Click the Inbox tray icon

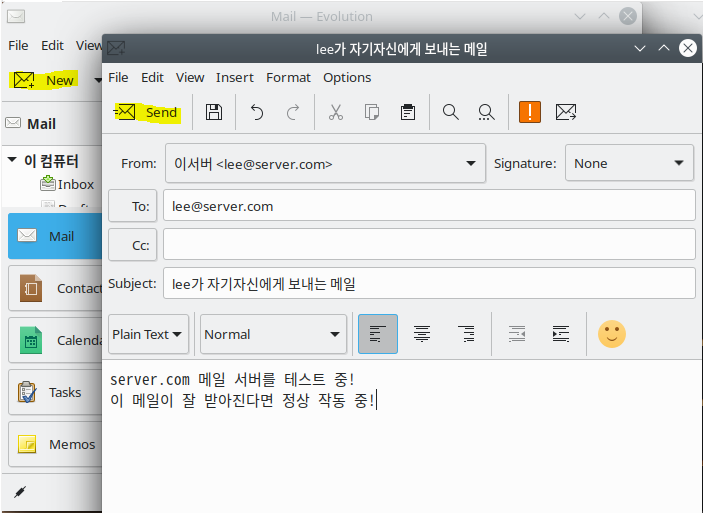point(48,183)
